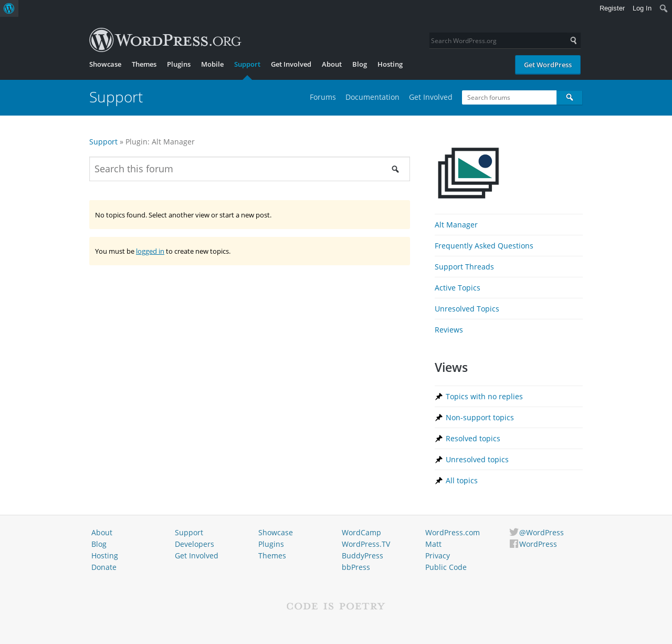Open the footer WordCamp link

[361, 533]
